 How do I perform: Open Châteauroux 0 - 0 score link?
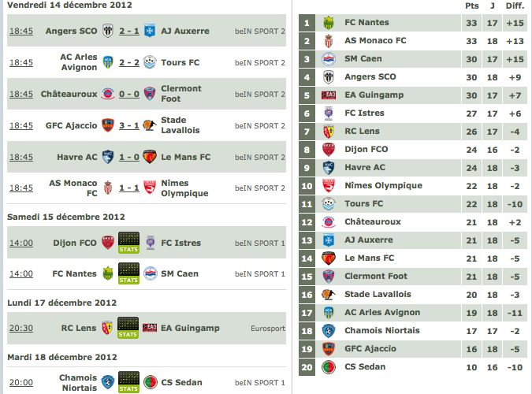click(129, 94)
